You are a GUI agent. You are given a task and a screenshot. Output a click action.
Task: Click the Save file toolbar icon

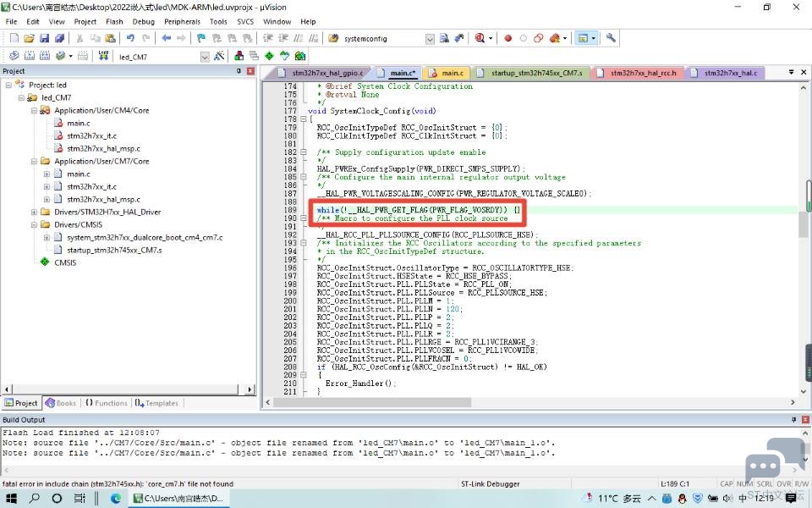45,38
